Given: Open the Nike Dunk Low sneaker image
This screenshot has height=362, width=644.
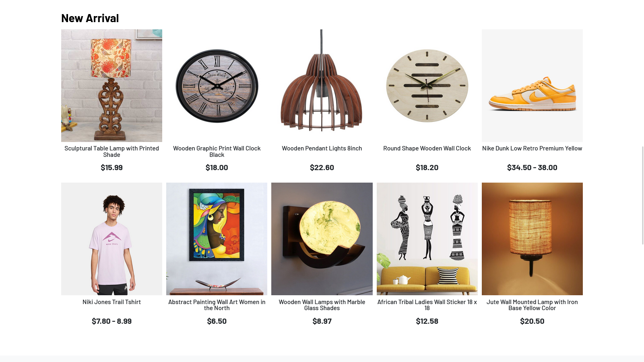Looking at the screenshot, I should (x=532, y=86).
